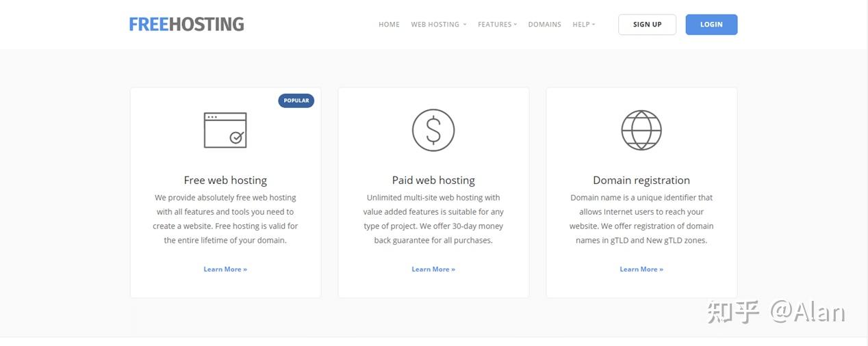
Task: Click the Paid web hosting heading
Action: pos(433,181)
